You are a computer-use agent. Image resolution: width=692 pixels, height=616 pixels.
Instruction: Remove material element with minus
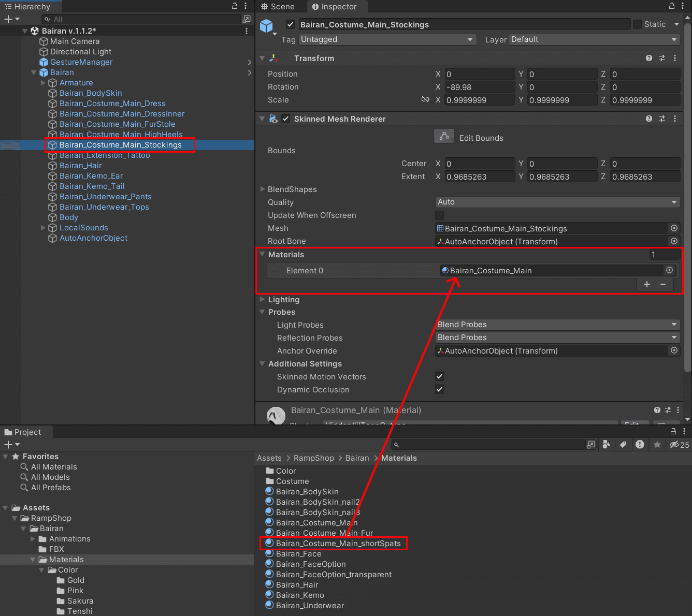(663, 284)
